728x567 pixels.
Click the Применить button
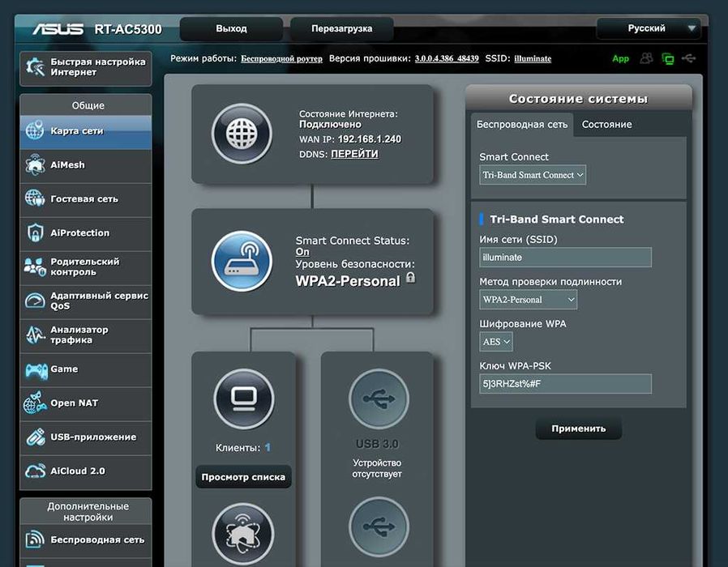click(x=579, y=429)
